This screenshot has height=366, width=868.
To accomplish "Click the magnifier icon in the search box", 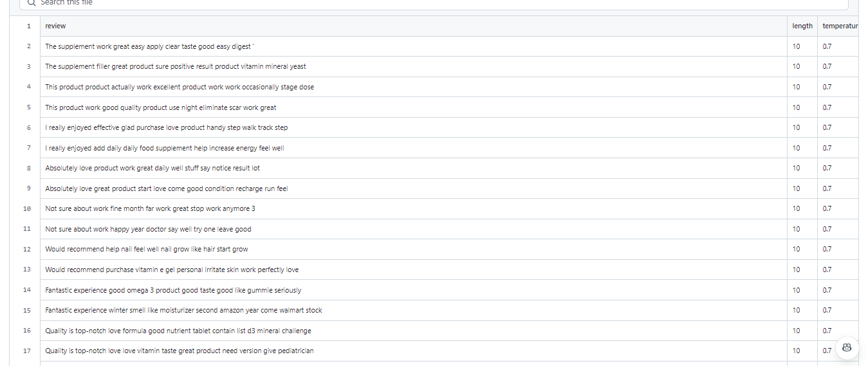I will [x=32, y=3].
